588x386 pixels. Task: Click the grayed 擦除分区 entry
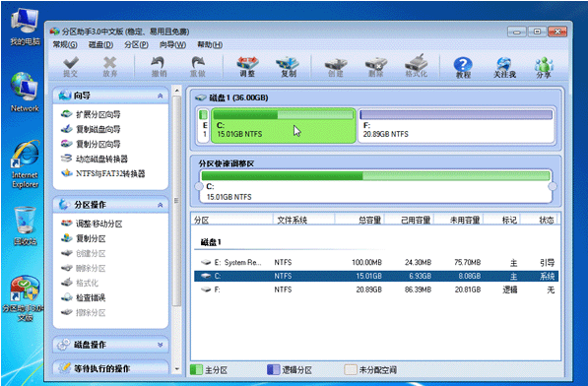click(84, 312)
